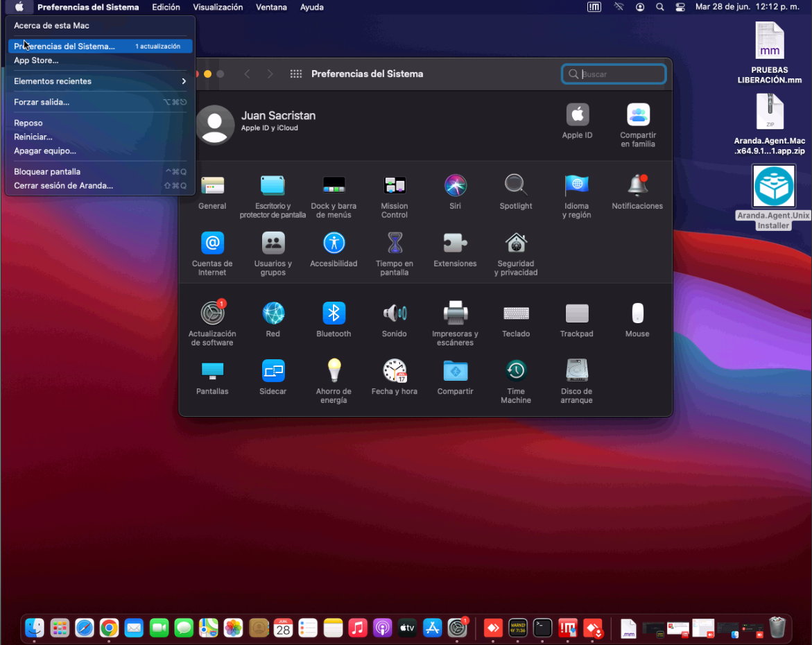The width and height of the screenshot is (812, 645).
Task: Select Apagar equipo… from Apple menu
Action: tap(100, 150)
